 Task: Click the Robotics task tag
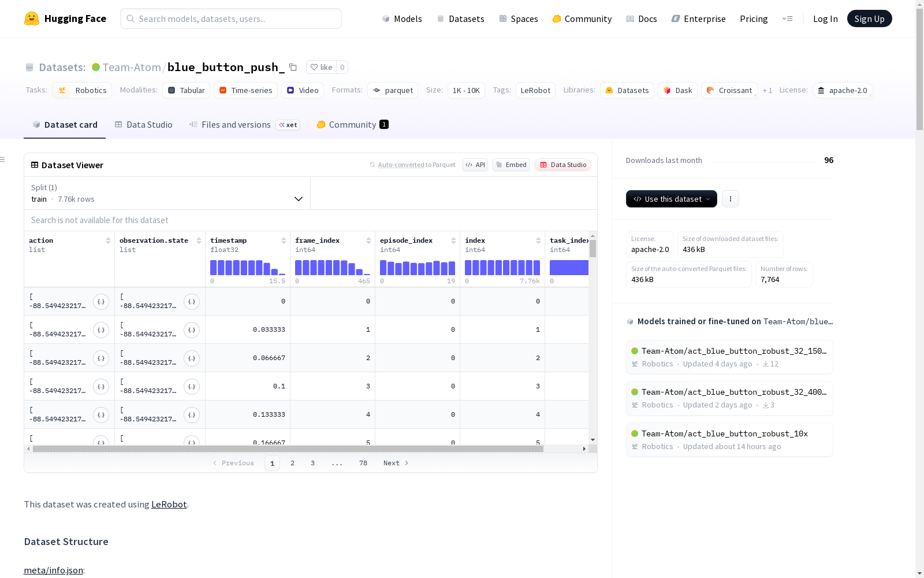tap(82, 90)
